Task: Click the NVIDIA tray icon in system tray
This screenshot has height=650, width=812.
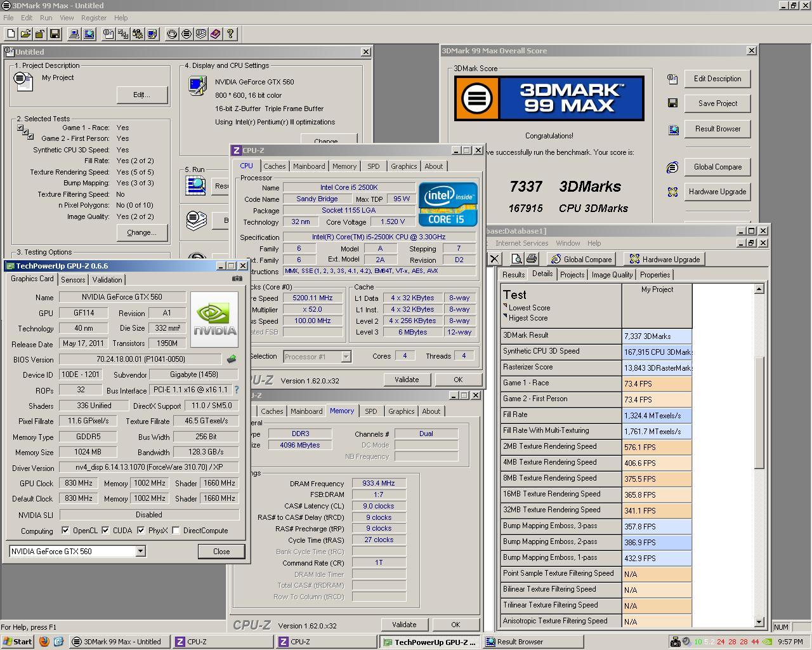Action: click(x=767, y=642)
